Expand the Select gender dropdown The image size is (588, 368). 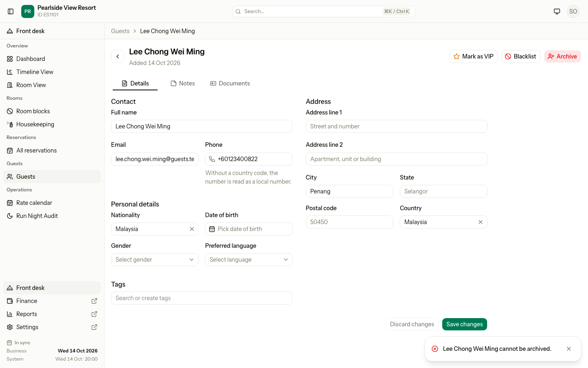[155, 260]
